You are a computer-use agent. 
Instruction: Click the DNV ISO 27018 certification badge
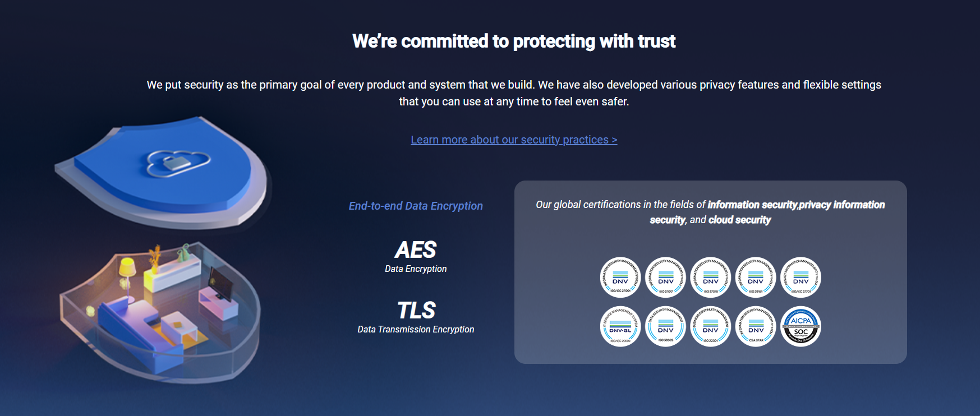[x=711, y=277]
